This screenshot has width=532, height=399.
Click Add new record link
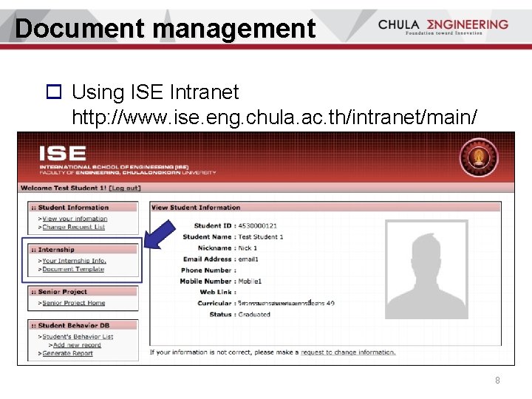[x=77, y=345]
